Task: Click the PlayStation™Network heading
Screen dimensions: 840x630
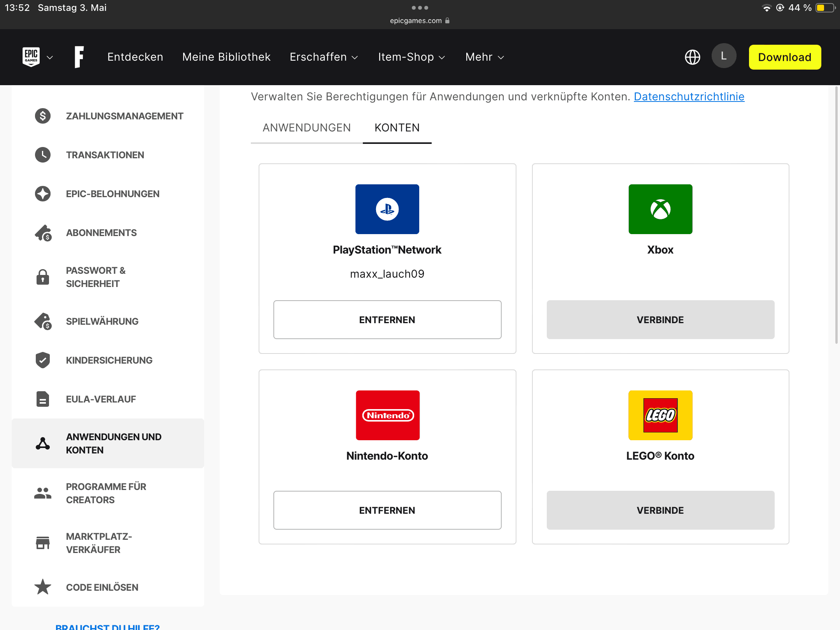Action: tap(387, 250)
